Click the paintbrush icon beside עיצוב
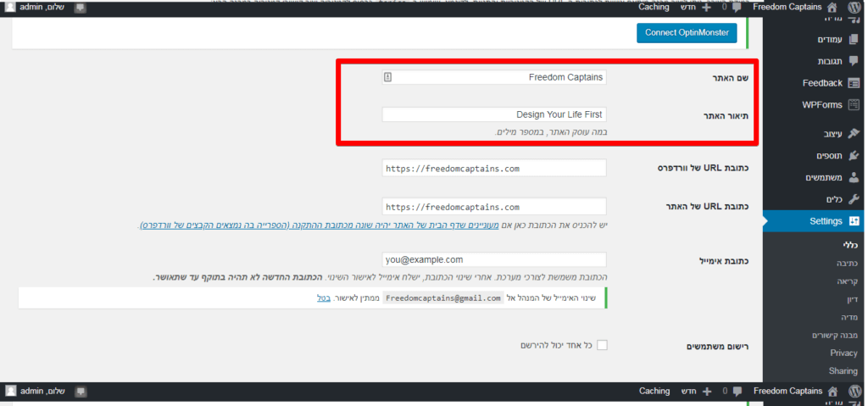The width and height of the screenshot is (868, 406). point(854,133)
